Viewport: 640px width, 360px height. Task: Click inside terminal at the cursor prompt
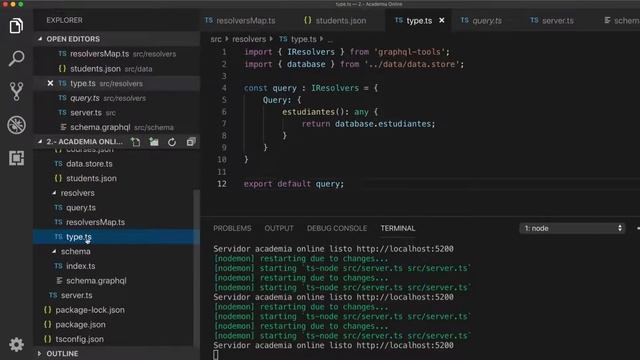(x=216, y=355)
